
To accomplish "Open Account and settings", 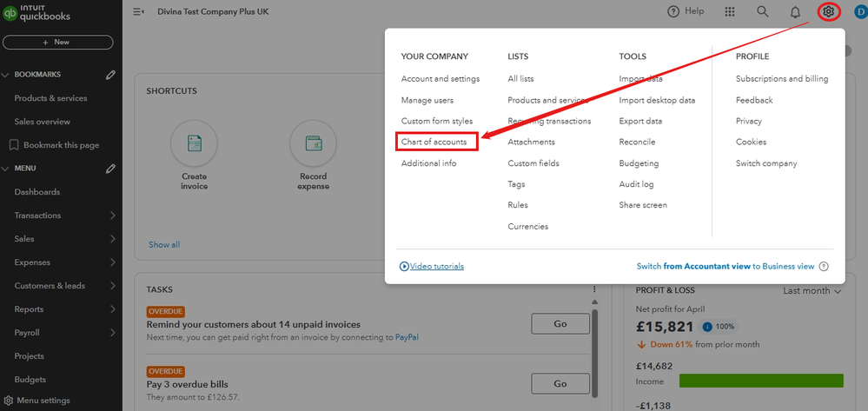I will pyautogui.click(x=441, y=79).
